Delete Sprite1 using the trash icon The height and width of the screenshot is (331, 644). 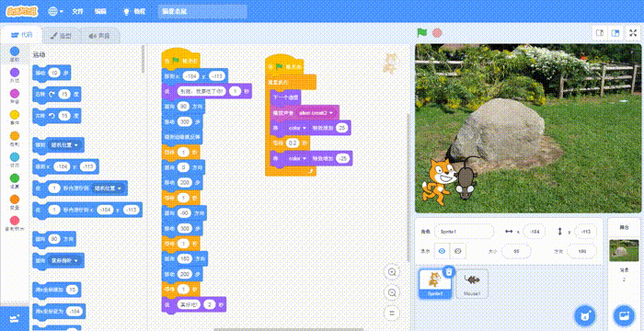click(449, 271)
